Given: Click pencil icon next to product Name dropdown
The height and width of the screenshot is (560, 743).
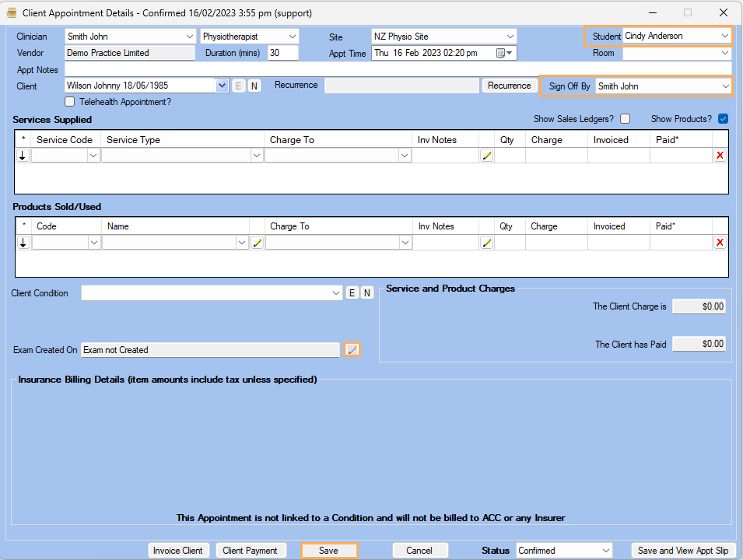Looking at the screenshot, I should [258, 243].
